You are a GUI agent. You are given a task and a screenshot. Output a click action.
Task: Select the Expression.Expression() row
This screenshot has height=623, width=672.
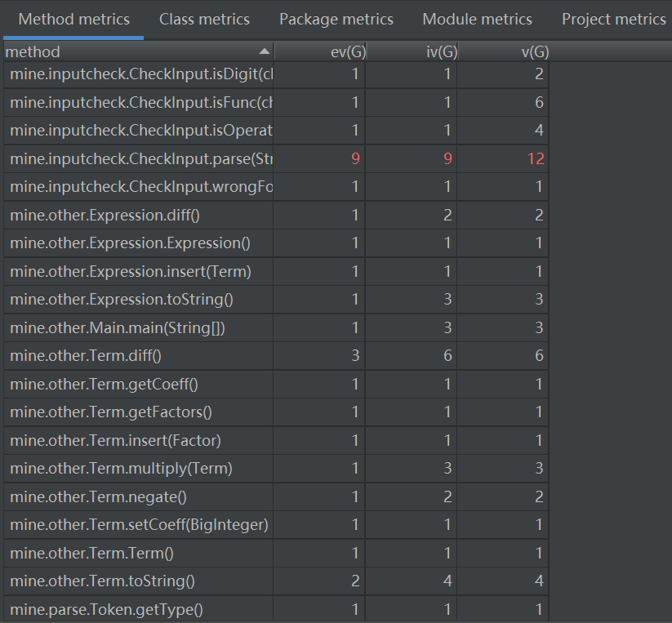(276, 243)
